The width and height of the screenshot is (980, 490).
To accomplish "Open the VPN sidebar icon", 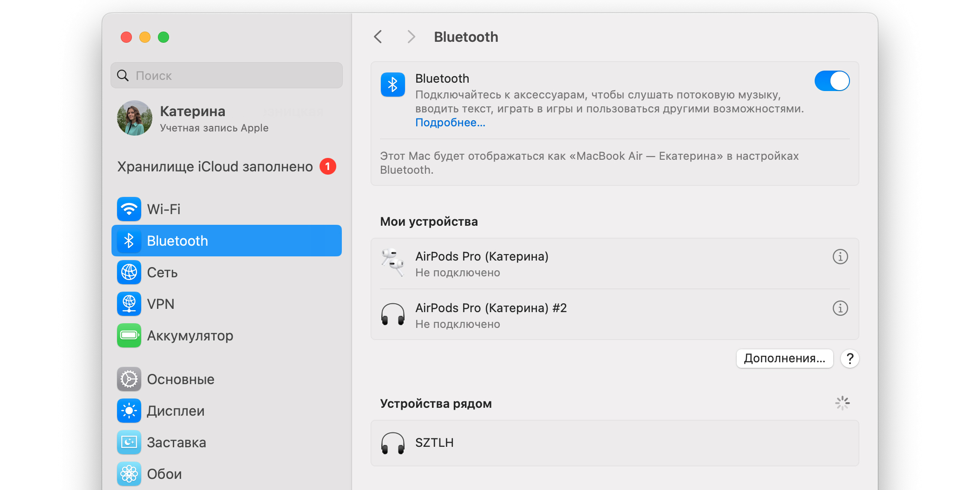I will (129, 304).
